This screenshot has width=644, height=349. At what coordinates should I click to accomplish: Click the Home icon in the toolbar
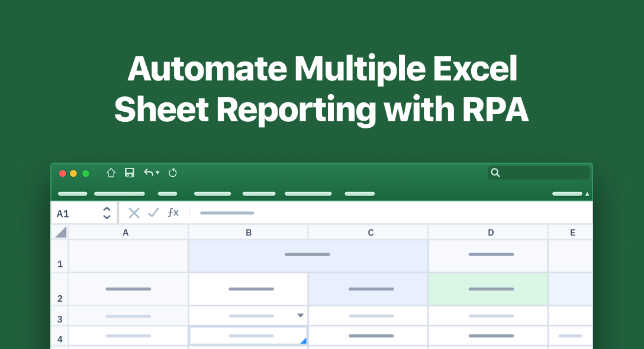110,173
